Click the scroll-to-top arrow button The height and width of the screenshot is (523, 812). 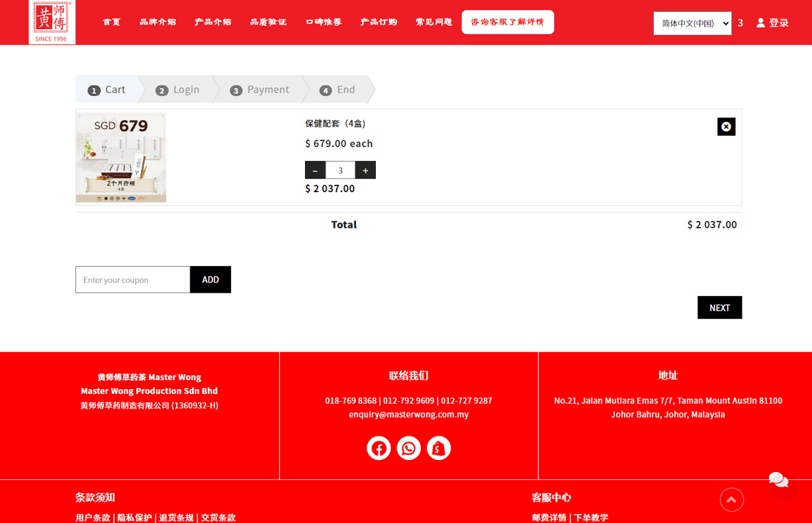point(731,500)
